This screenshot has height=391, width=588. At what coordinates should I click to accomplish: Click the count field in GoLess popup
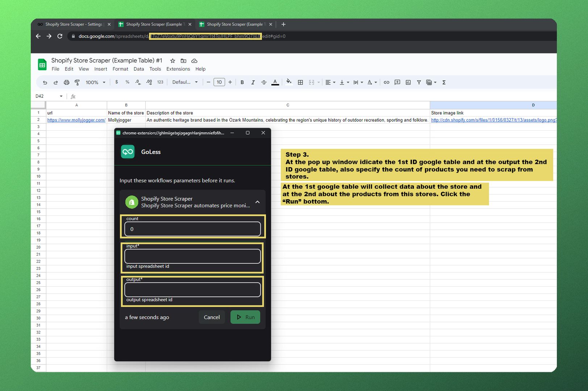192,229
